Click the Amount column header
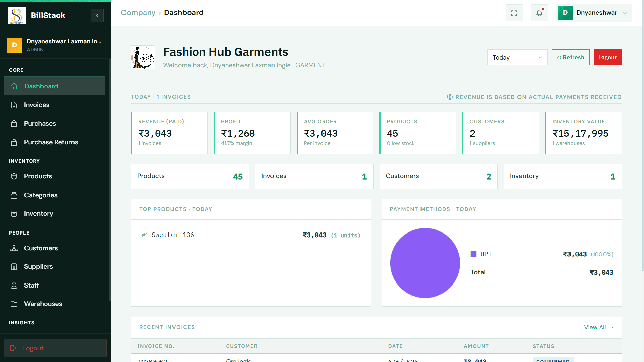This screenshot has height=362, width=644. [x=476, y=346]
